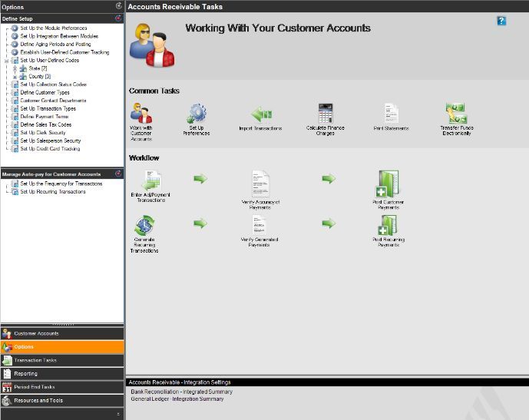Open Work with Customer Accounts icon
Viewport: 529px width, 420px height.
tap(141, 114)
